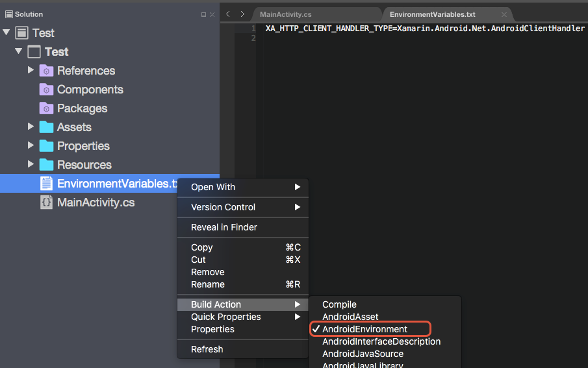Click the XA_HTTP_CLIENT_HANDLER_TYPE code line
Image resolution: width=588 pixels, height=368 pixels.
tap(425, 29)
